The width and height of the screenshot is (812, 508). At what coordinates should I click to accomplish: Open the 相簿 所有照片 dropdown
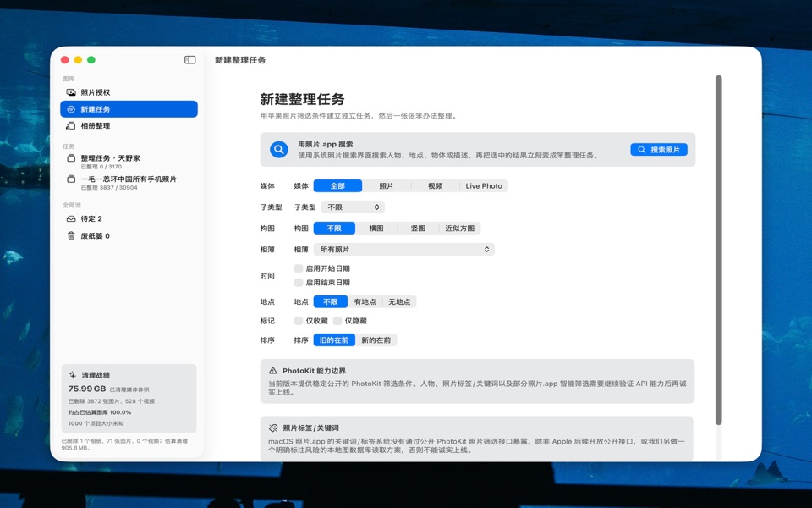404,249
